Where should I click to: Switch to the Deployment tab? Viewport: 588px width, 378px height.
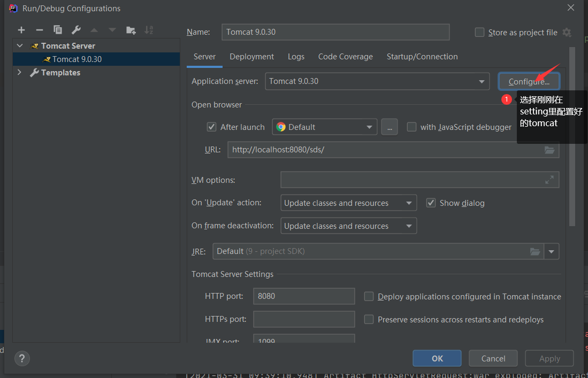pyautogui.click(x=251, y=56)
